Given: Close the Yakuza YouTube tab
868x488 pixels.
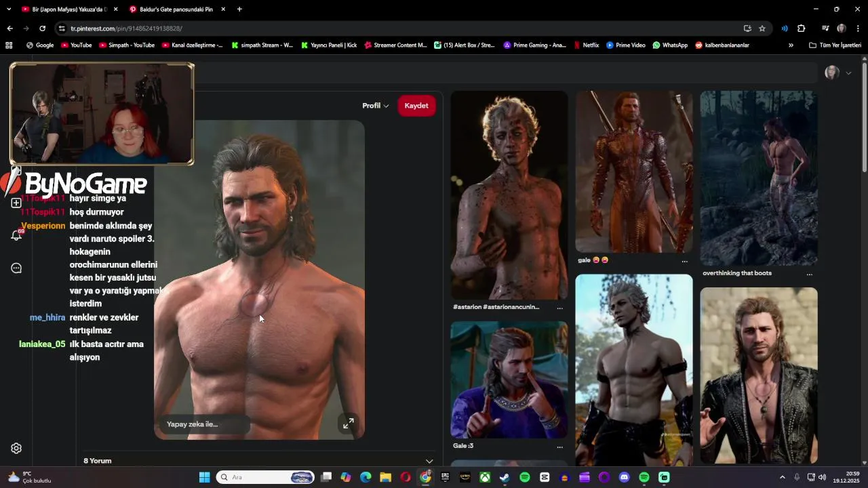Looking at the screenshot, I should pos(115,9).
